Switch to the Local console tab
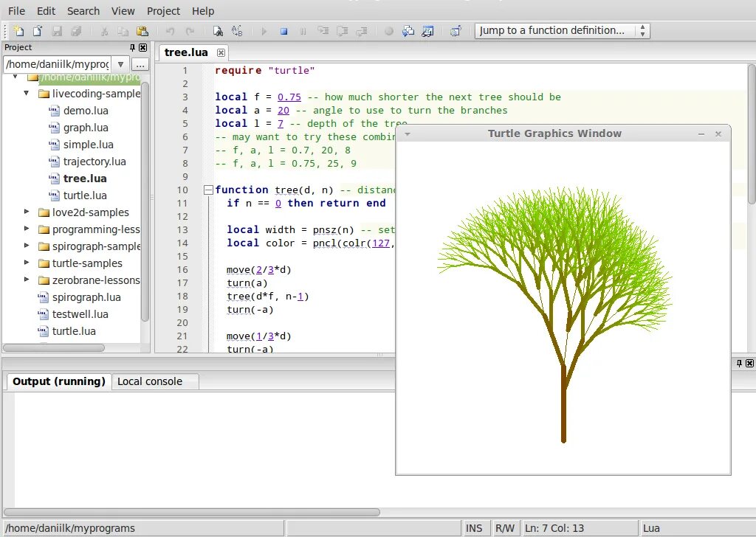 149,381
